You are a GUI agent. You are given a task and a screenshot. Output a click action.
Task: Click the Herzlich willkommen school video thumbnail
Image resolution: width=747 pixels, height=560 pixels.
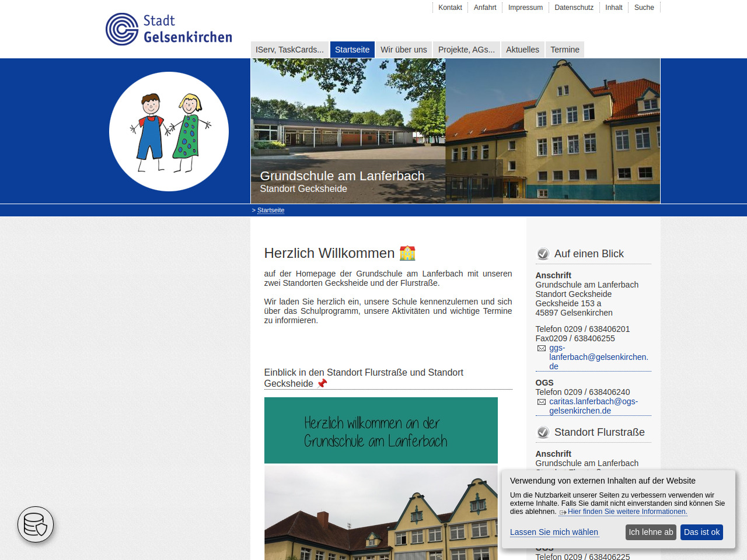(381, 478)
